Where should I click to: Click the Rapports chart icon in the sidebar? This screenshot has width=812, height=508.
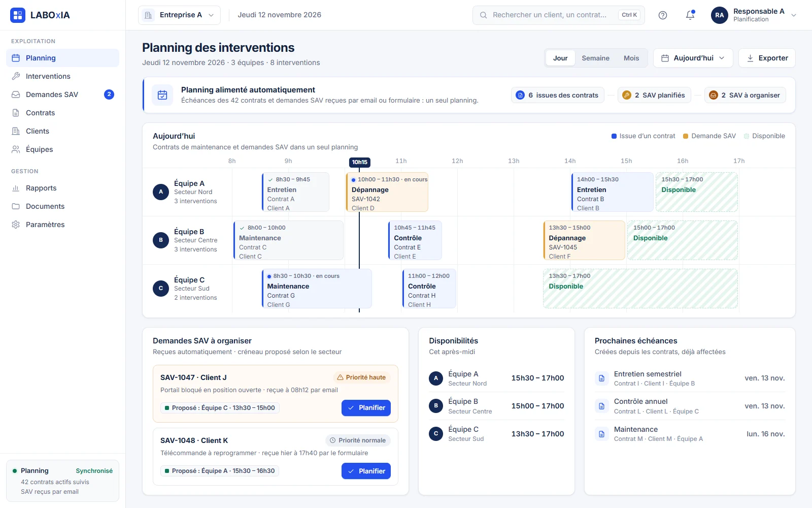(16, 188)
